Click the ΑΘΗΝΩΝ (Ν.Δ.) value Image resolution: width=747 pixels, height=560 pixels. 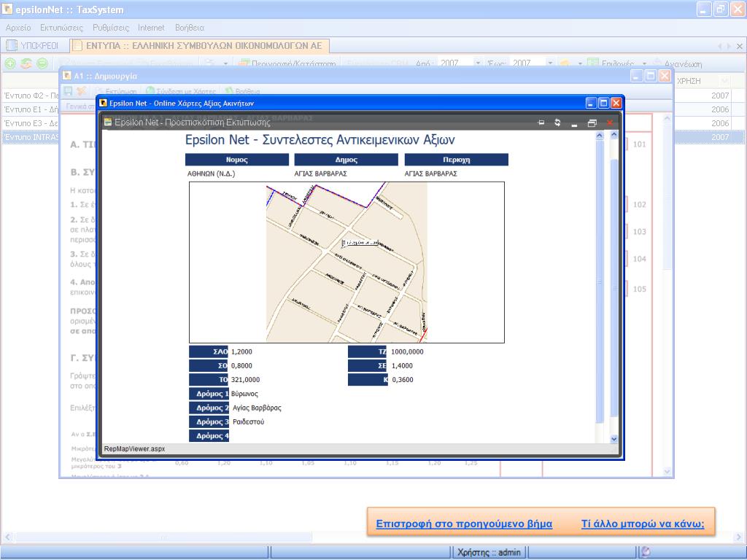pyautogui.click(x=211, y=174)
